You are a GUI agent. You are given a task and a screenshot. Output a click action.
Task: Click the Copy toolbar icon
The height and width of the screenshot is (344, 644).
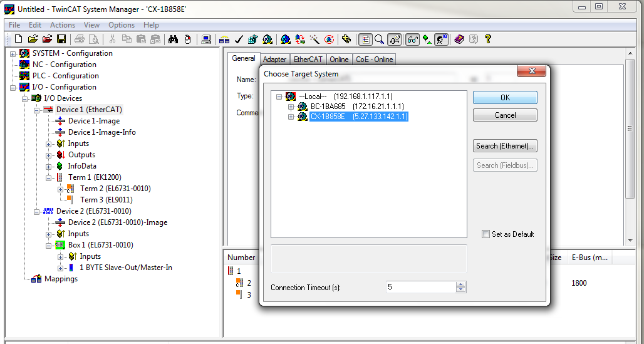pyautogui.click(x=127, y=39)
